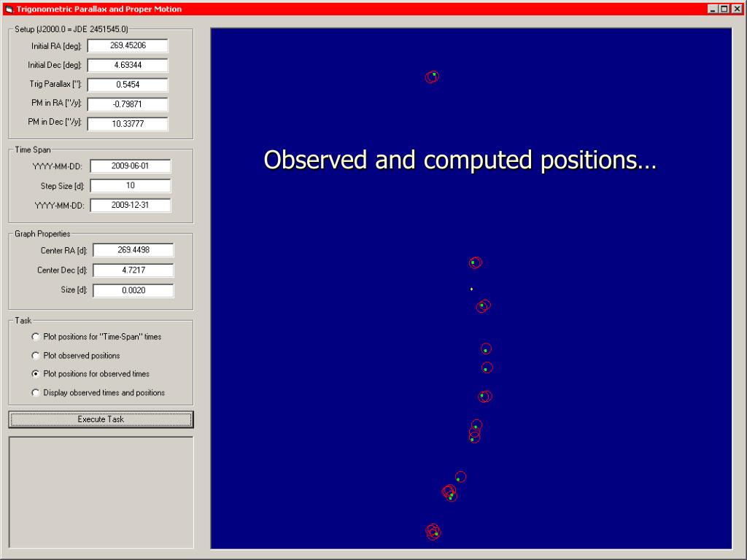Click the Center Dec input field
747x560 pixels.
click(x=133, y=271)
